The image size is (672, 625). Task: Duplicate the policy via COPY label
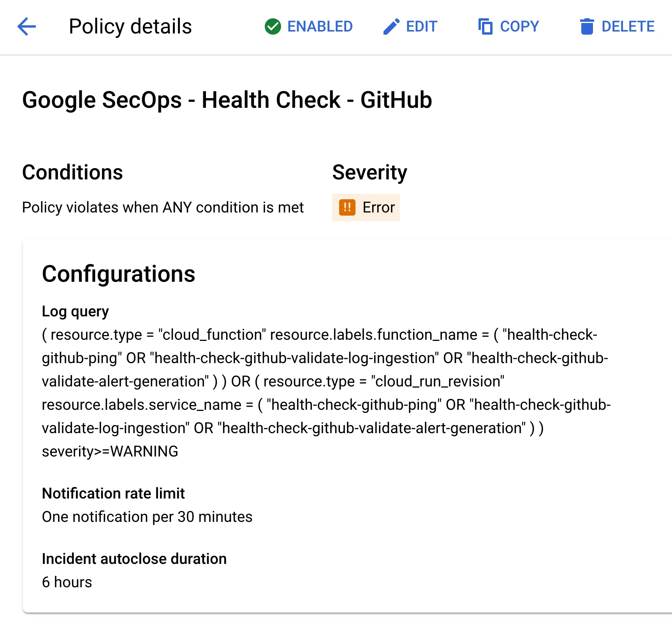pos(519,26)
